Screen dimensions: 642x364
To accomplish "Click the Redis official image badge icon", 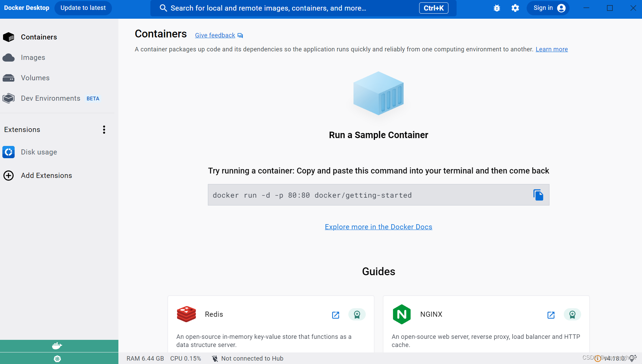I will click(357, 315).
